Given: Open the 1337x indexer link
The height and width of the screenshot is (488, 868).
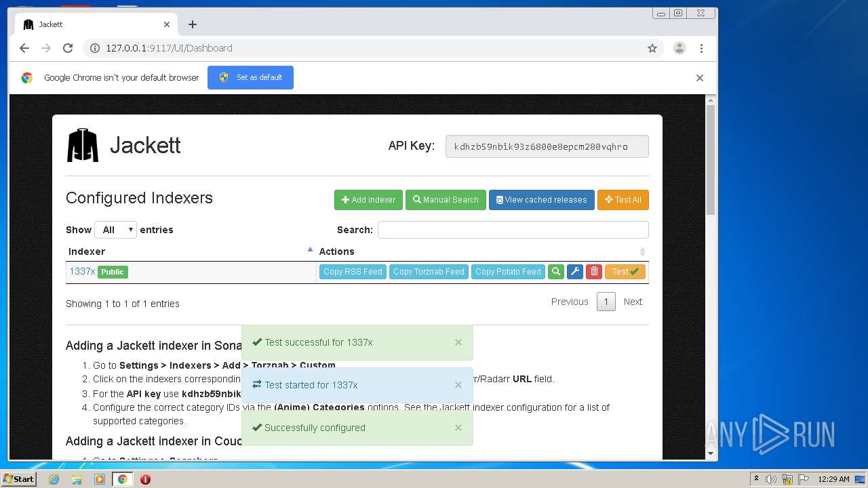Looking at the screenshot, I should [82, 271].
